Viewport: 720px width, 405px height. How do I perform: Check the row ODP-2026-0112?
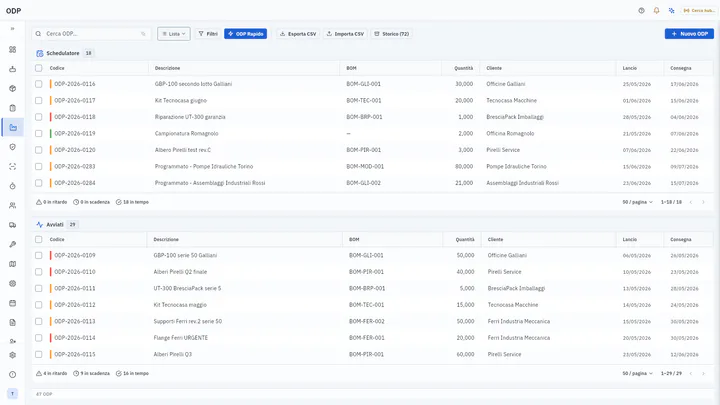(39, 305)
